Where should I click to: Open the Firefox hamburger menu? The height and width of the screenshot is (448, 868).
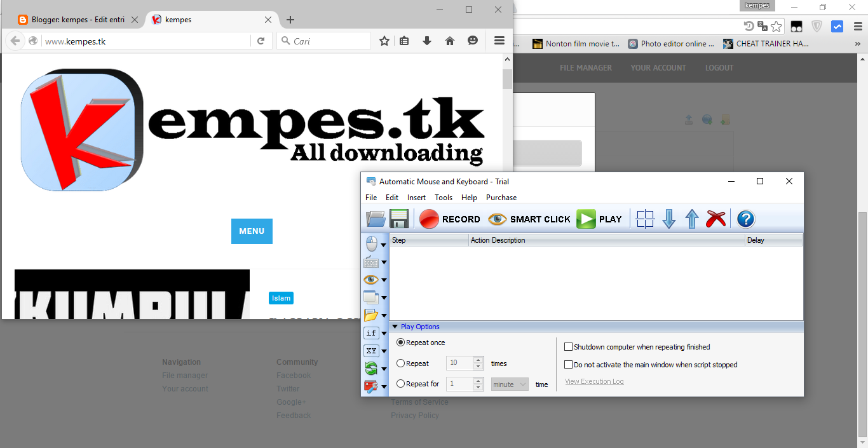(x=499, y=41)
